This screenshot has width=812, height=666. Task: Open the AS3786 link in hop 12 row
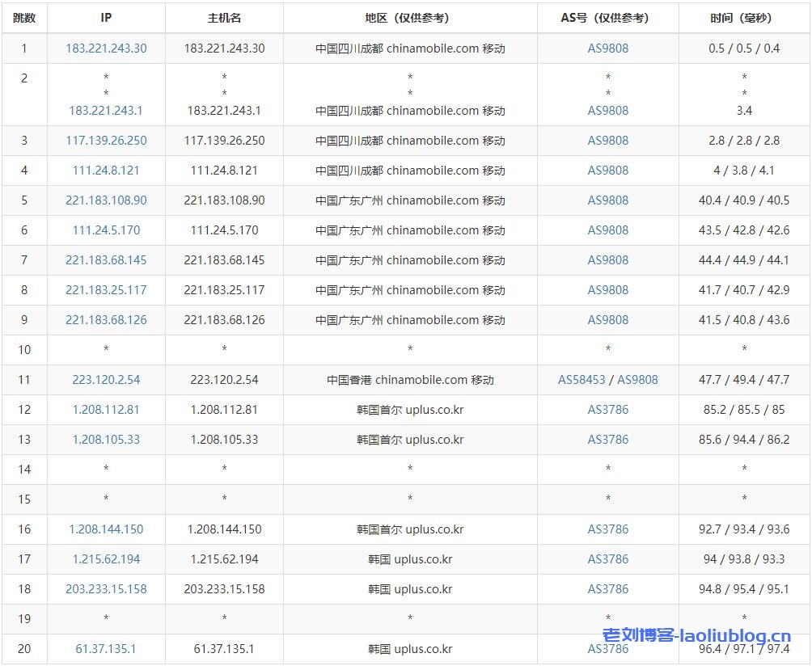(x=607, y=410)
